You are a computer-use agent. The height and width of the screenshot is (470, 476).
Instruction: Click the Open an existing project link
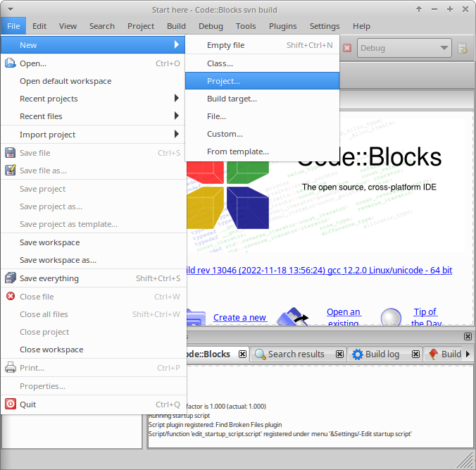[344, 317]
